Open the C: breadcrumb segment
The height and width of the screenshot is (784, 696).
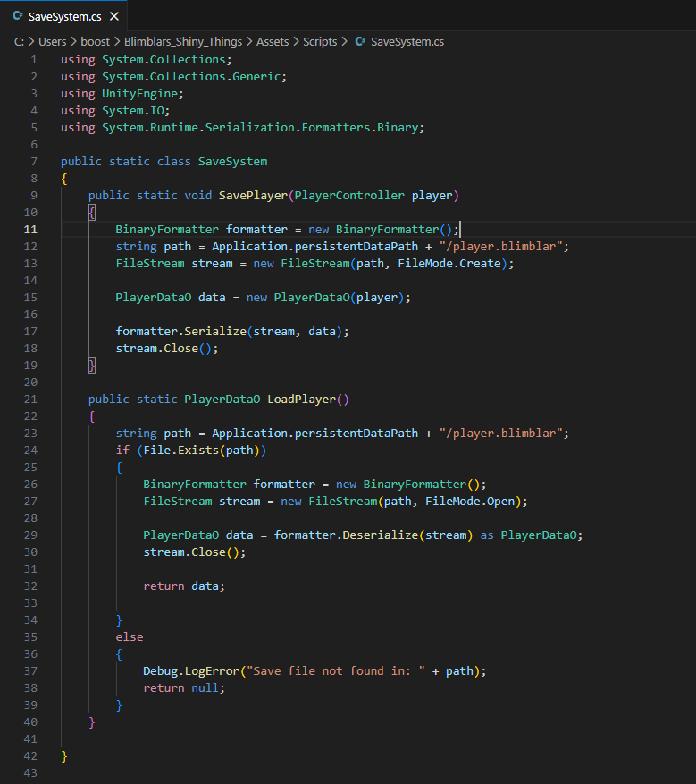pos(20,41)
